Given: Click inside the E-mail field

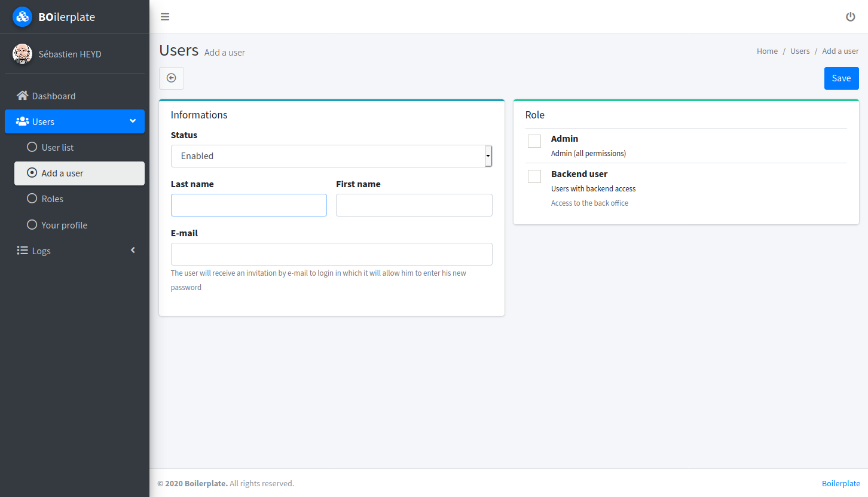Looking at the screenshot, I should pos(331,254).
